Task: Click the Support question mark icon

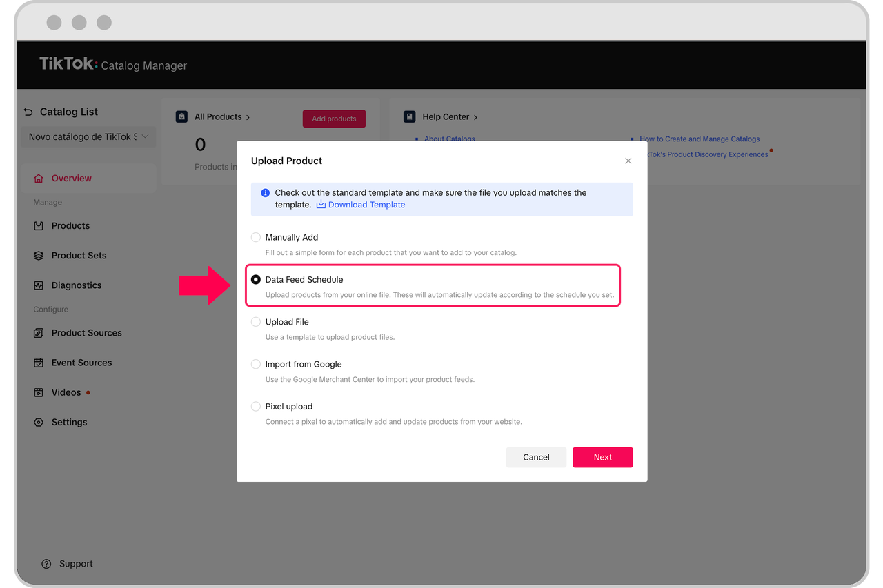Action: [x=46, y=564]
